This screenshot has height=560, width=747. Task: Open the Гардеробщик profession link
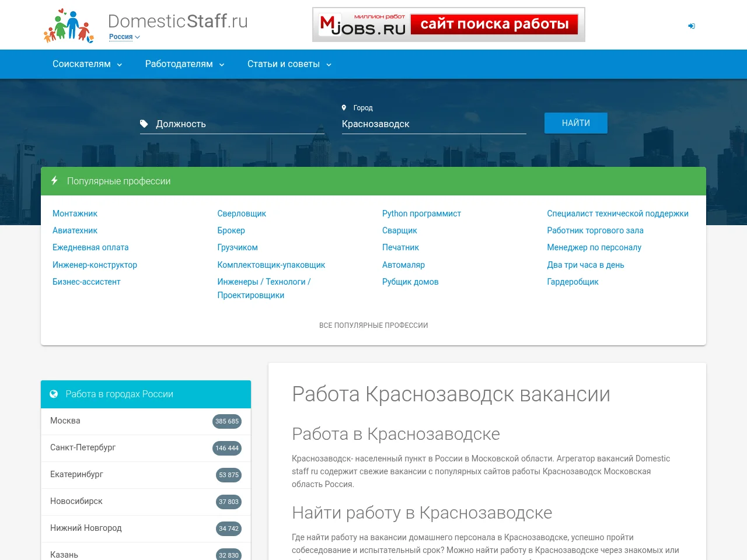573,282
